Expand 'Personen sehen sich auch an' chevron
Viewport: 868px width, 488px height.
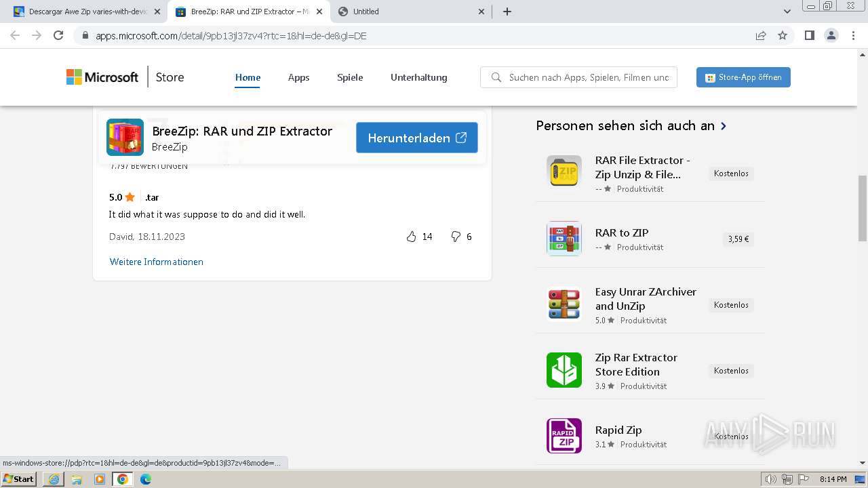click(724, 126)
